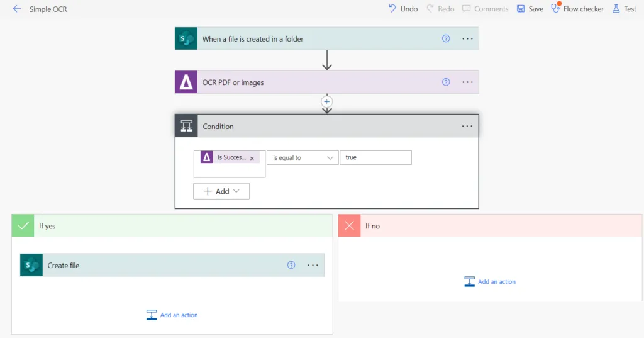644x338 pixels.
Task: Open the Flow checker
Action: [x=577, y=9]
